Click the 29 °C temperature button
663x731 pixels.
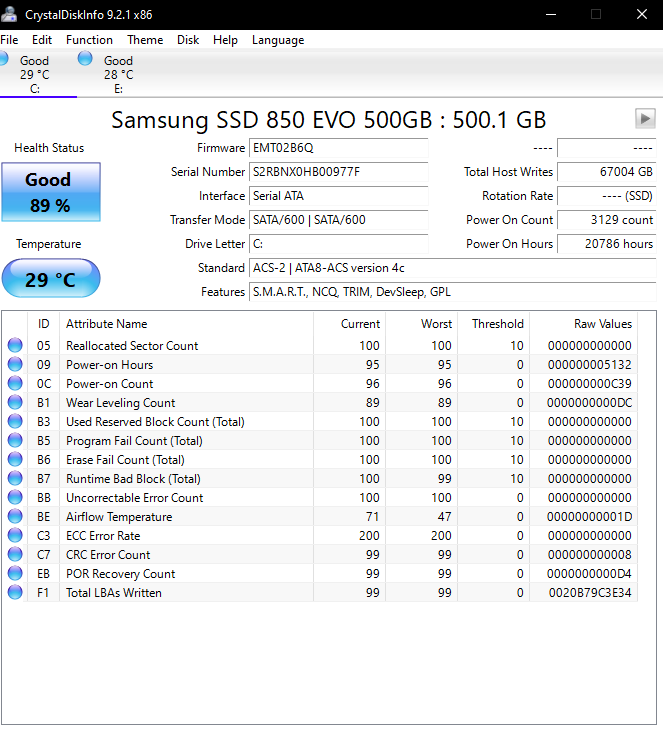(x=51, y=278)
